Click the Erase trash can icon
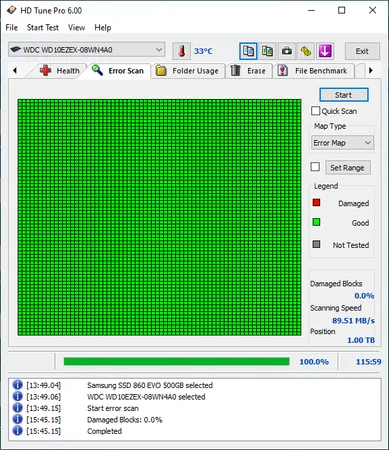Image resolution: width=389 pixels, height=450 pixels. point(236,70)
